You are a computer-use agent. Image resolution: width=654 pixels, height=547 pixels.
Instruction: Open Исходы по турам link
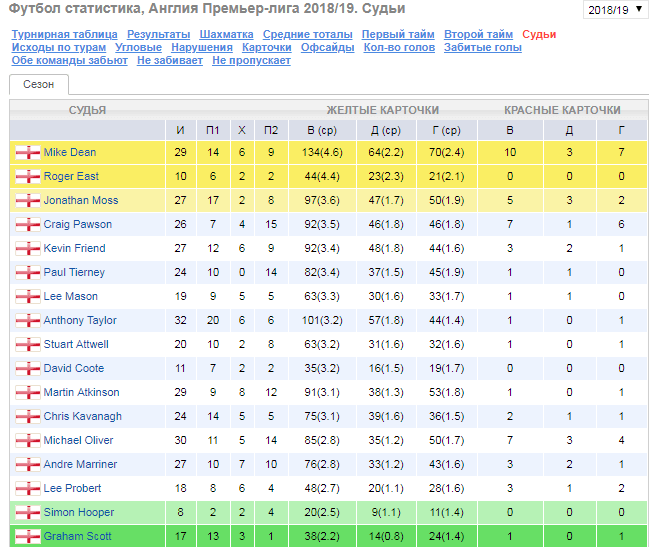59,47
